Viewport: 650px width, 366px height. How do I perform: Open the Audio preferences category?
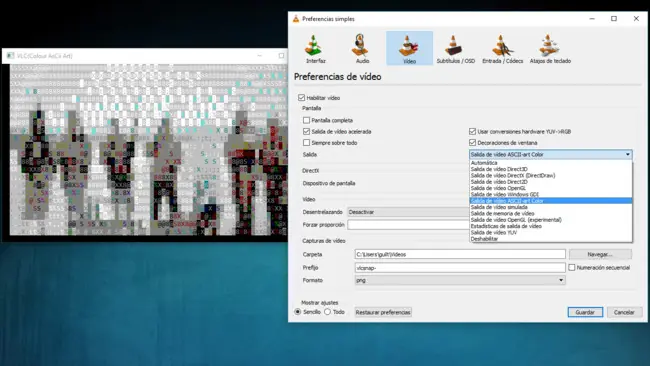click(362, 48)
